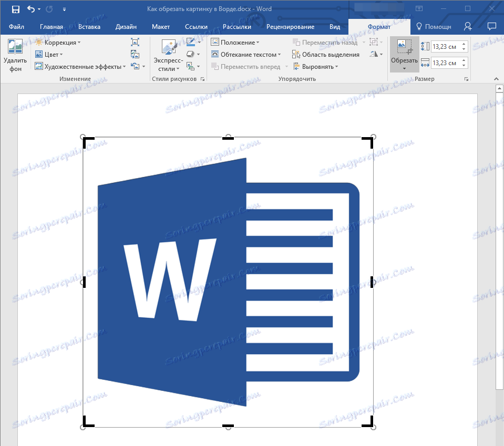Open Стили рисунков dialog launcher
Image resolution: width=504 pixels, height=446 pixels.
pos(202,79)
